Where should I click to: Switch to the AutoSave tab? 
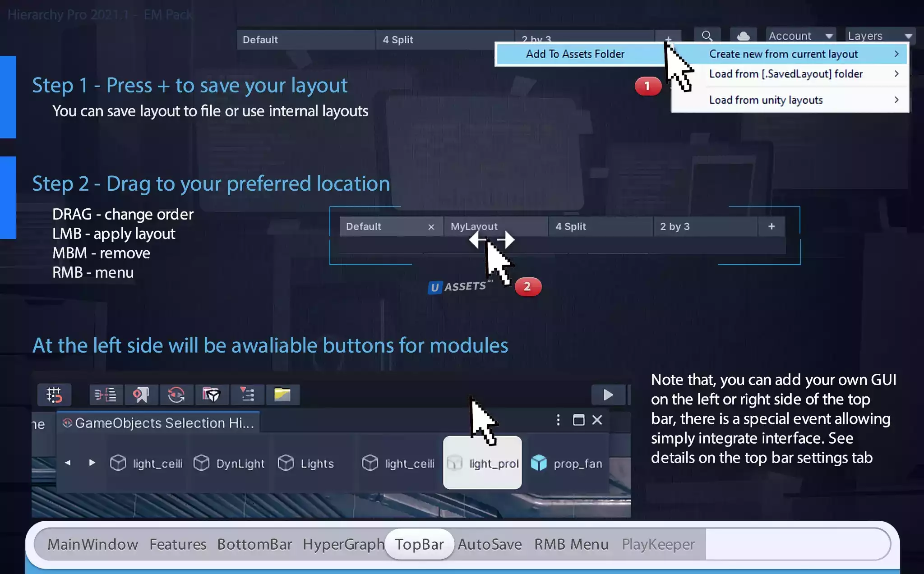coord(490,544)
